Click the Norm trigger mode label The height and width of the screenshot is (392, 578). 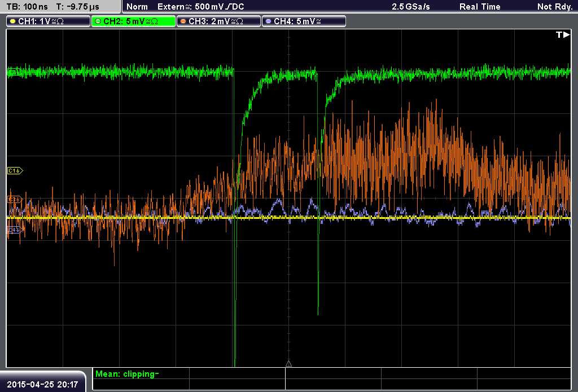pyautogui.click(x=137, y=7)
